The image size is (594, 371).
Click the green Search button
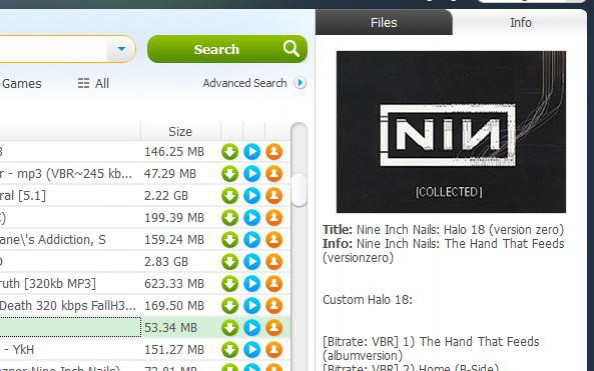(x=227, y=49)
